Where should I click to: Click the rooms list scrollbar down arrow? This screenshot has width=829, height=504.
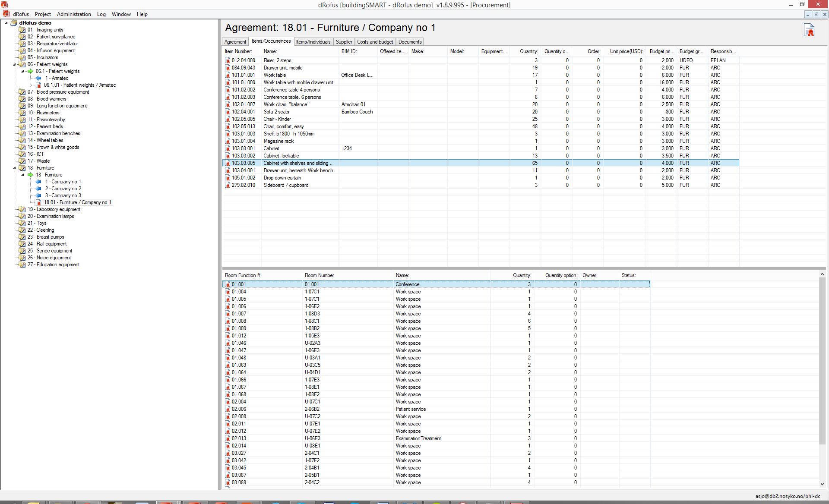coord(822,484)
